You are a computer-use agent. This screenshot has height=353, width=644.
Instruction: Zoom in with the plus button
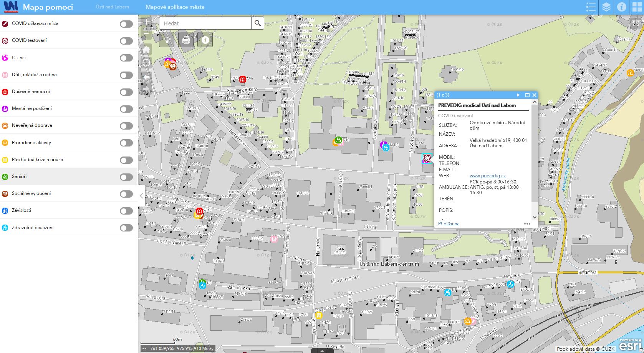coord(146,23)
